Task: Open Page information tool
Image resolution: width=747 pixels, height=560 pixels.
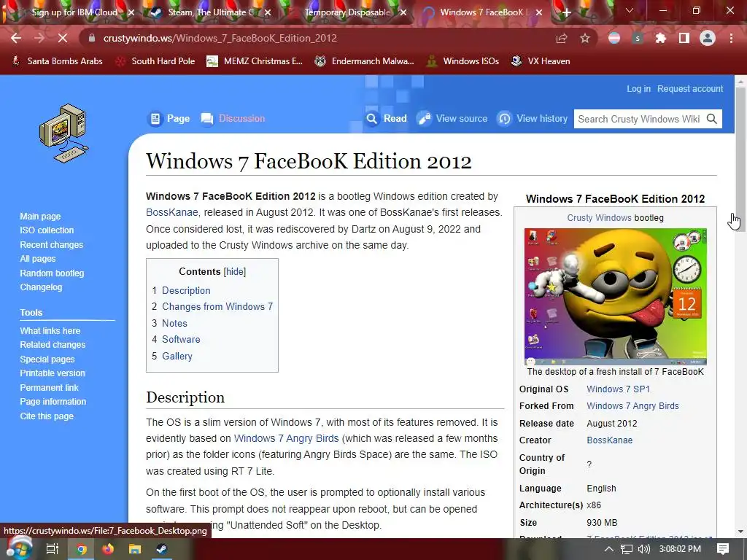Action: click(53, 402)
